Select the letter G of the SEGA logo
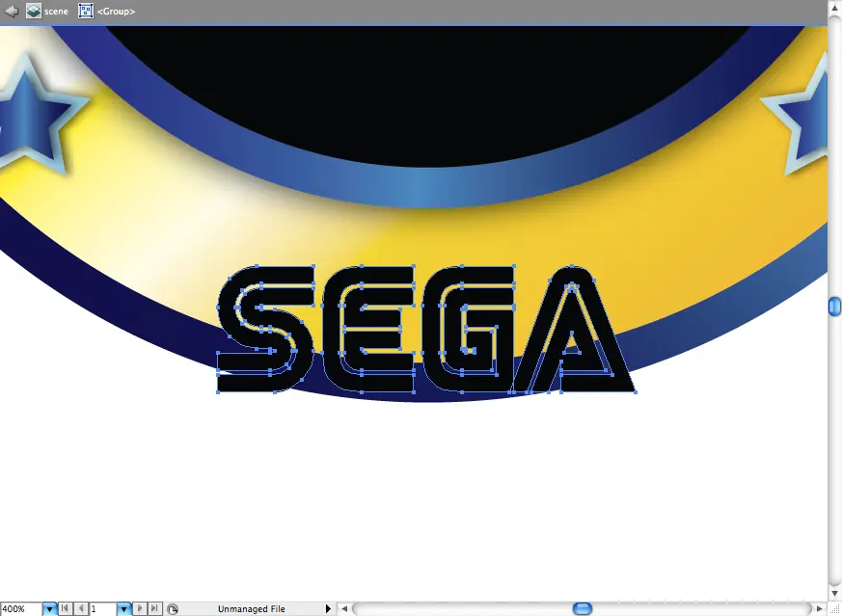The width and height of the screenshot is (842, 616). tap(470, 329)
